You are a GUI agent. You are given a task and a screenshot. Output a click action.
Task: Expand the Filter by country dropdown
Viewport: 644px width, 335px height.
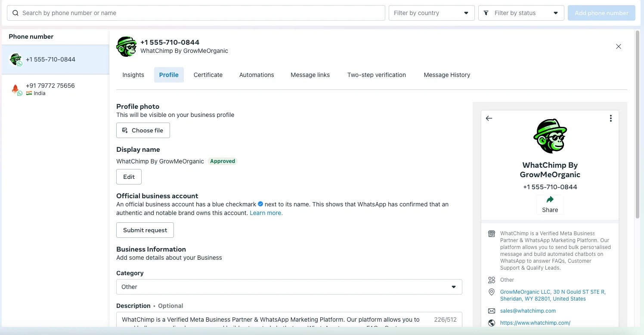click(432, 13)
